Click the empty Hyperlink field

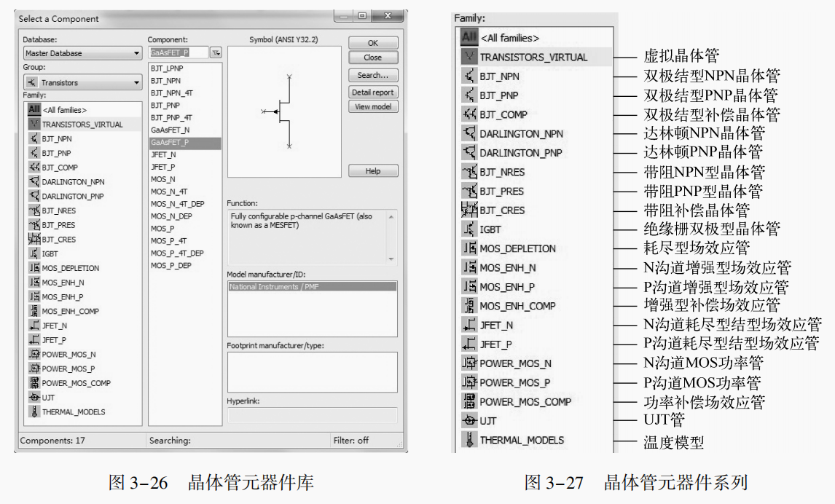point(312,415)
